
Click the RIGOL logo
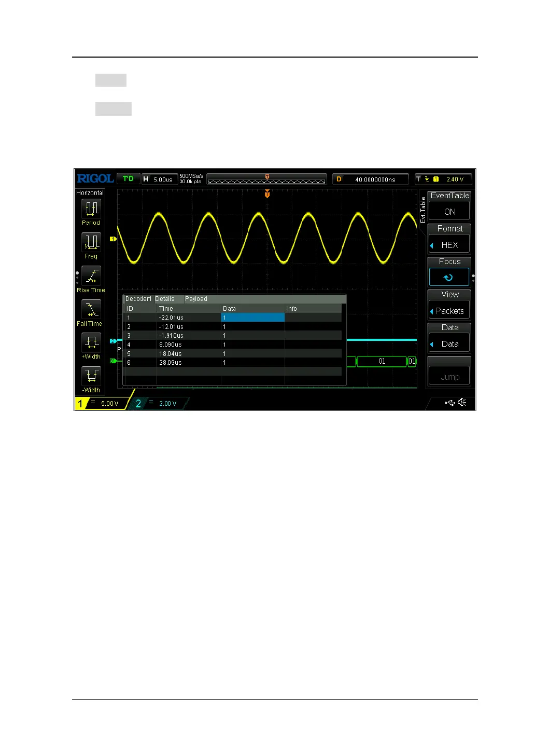click(95, 178)
